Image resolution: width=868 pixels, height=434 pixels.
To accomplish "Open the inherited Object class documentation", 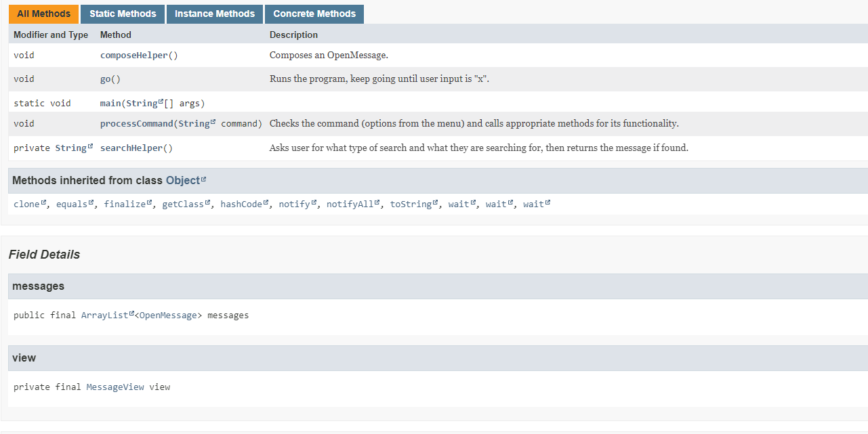I will pos(183,180).
